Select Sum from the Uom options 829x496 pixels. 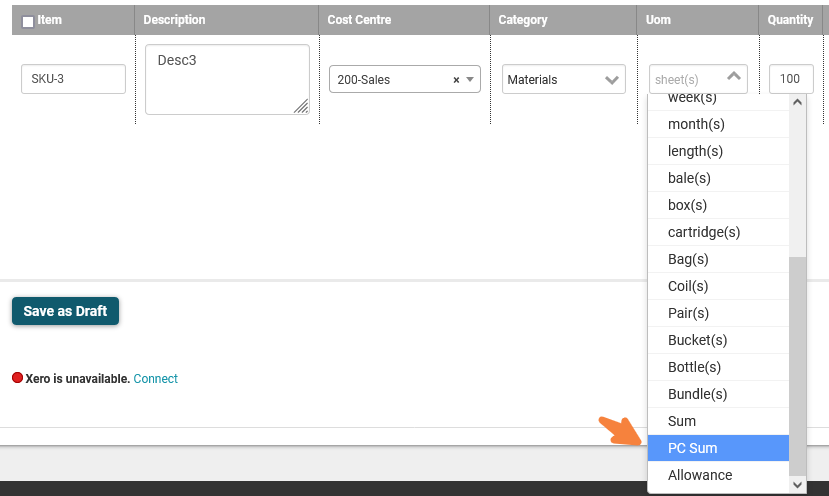719,421
